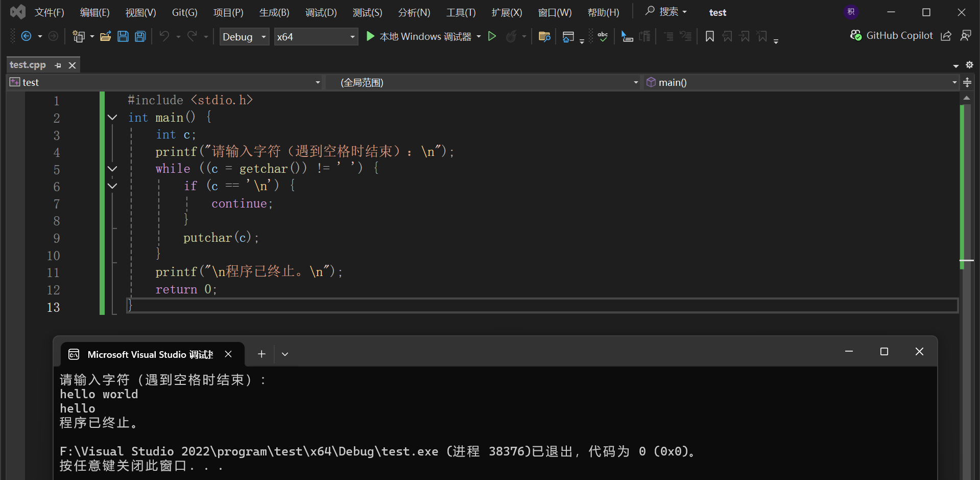The height and width of the screenshot is (480, 980).
Task: Click the Save All icon
Action: pyautogui.click(x=140, y=36)
